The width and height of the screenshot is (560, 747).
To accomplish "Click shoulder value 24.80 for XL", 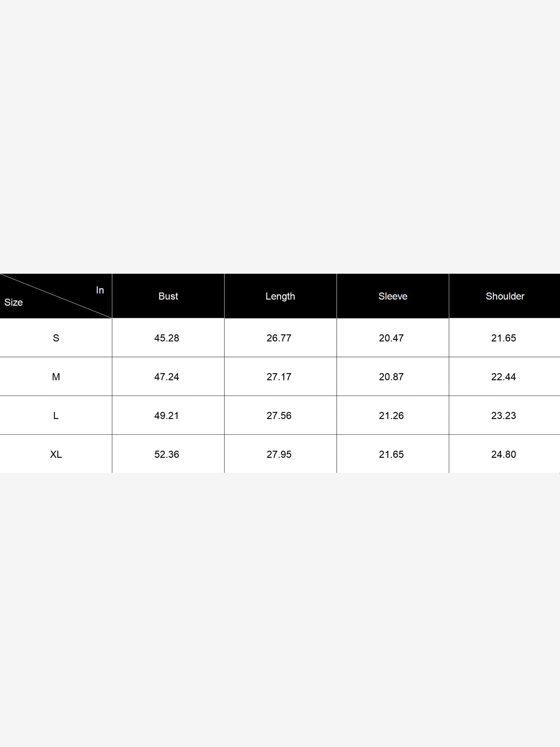I will [504, 455].
